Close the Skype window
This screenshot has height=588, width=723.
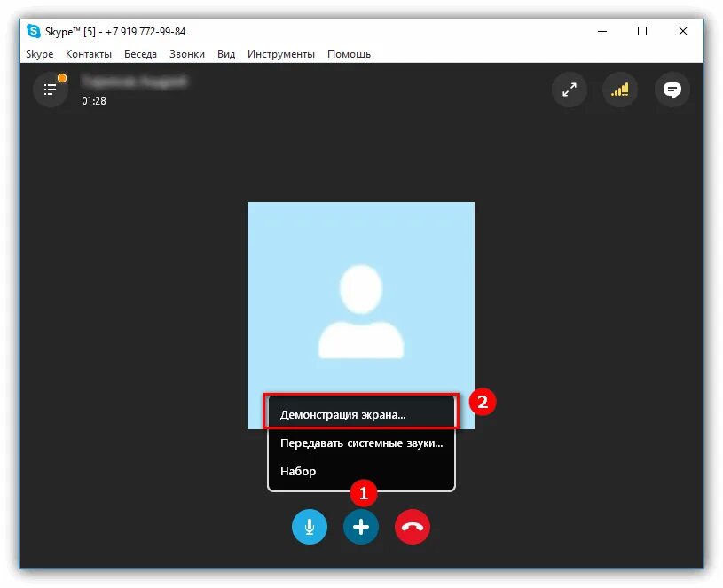(x=683, y=31)
